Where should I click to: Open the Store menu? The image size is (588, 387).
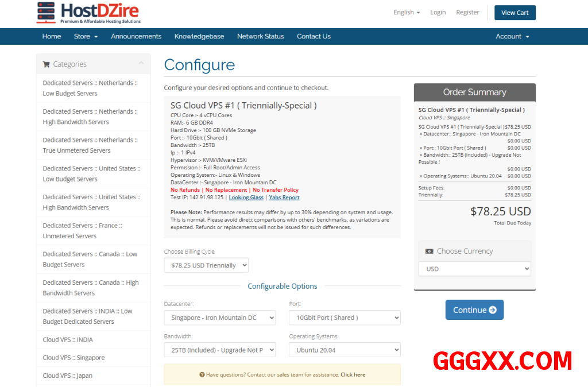86,36
